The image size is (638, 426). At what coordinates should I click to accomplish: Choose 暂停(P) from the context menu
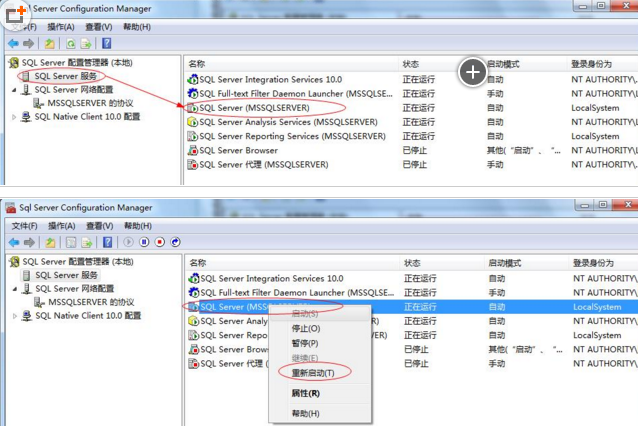point(305,343)
